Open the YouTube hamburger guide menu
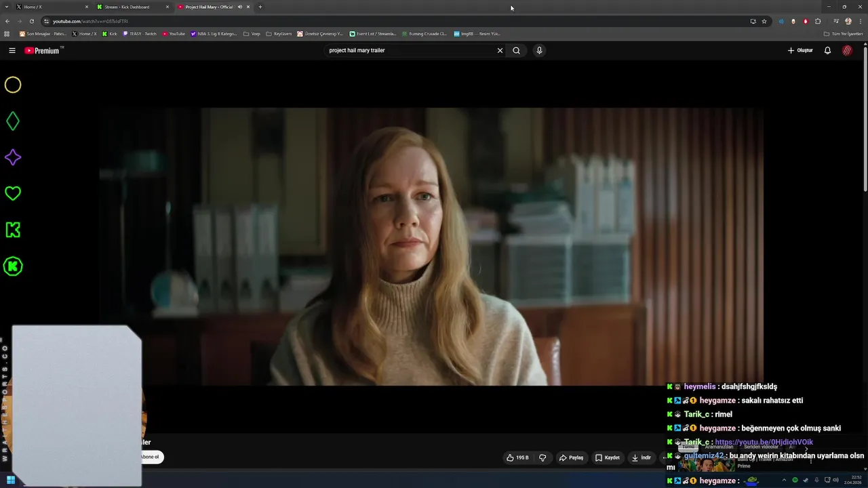This screenshot has height=488, width=868. pos(12,50)
